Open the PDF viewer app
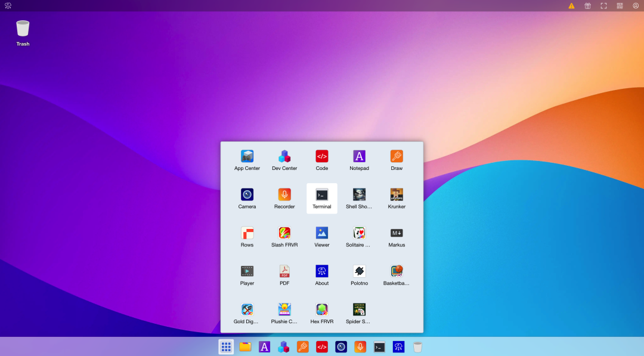 [x=284, y=271]
